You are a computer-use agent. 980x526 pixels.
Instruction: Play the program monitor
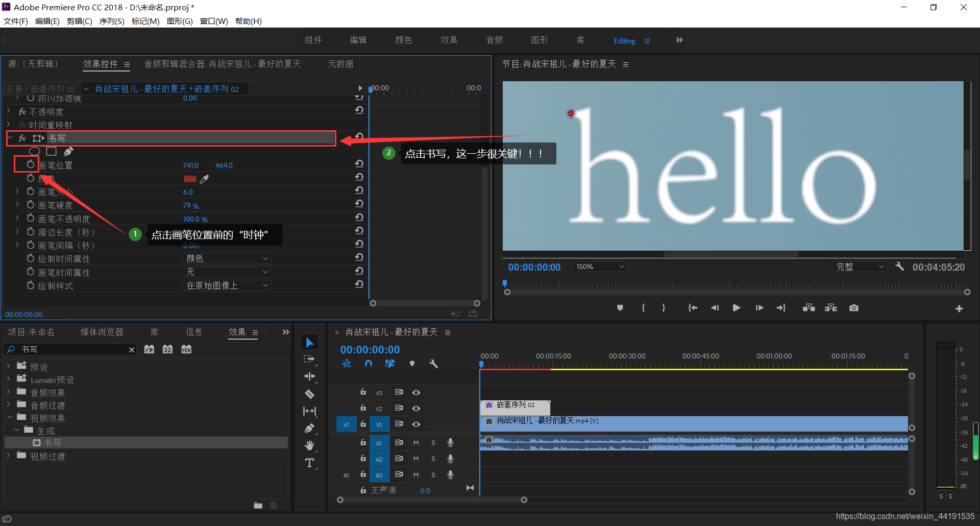coord(737,308)
